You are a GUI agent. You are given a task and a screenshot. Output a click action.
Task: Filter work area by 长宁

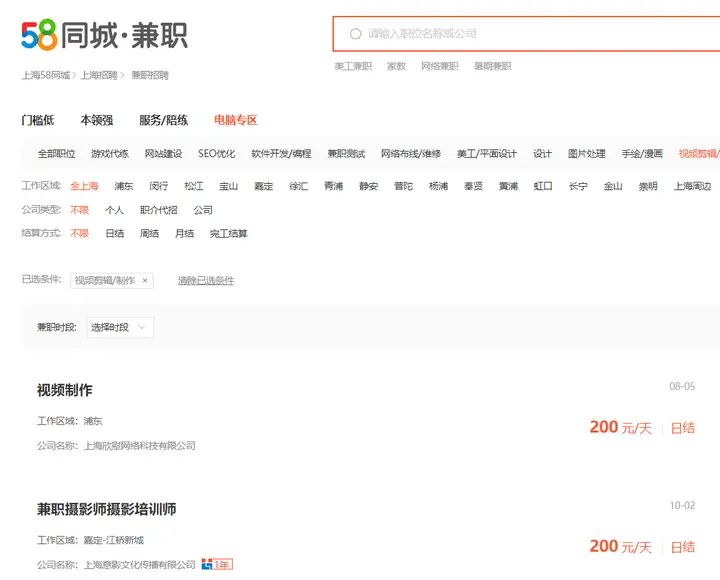(578, 186)
